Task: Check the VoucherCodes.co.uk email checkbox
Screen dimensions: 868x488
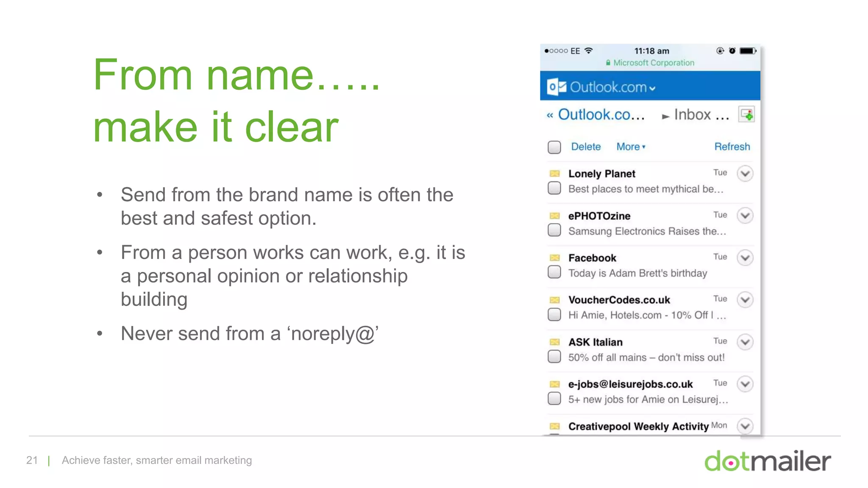Action: tap(554, 314)
